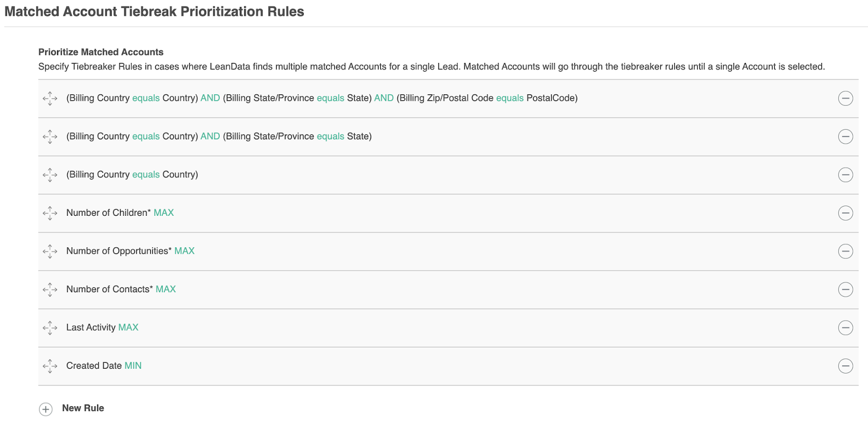Grab the Number of Opportunities reorder handle
The height and width of the screenshot is (424, 868).
click(x=50, y=251)
